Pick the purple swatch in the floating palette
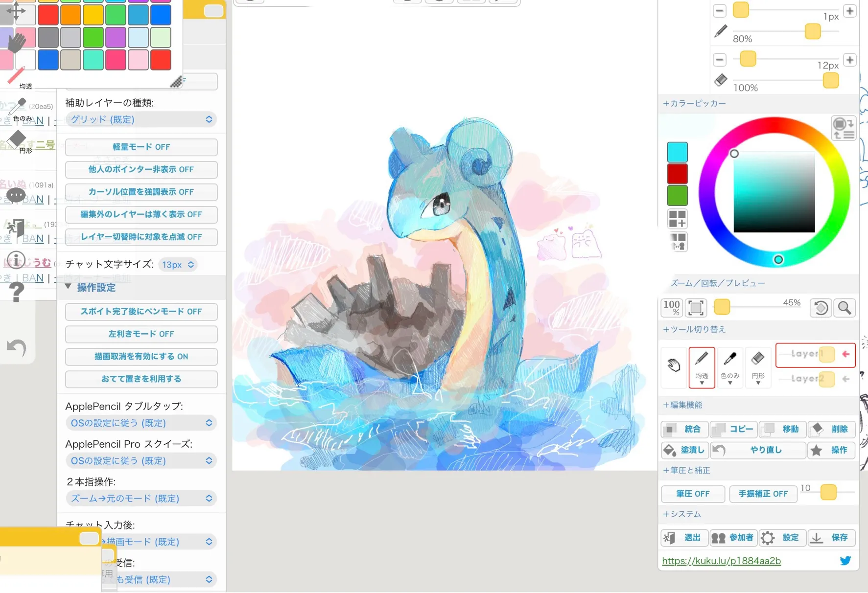The image size is (868, 593). click(116, 37)
